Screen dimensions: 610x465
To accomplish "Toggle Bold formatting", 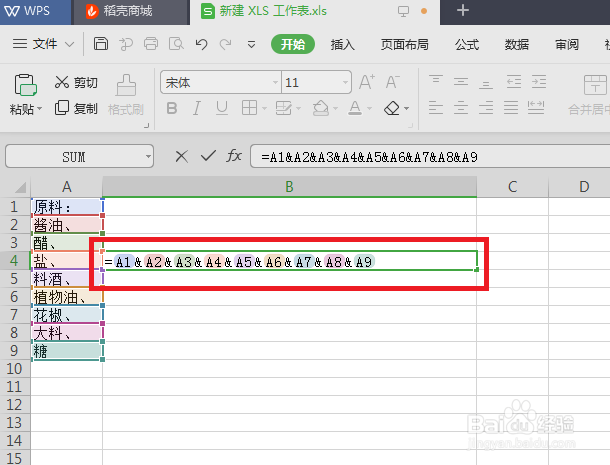I will [172, 108].
